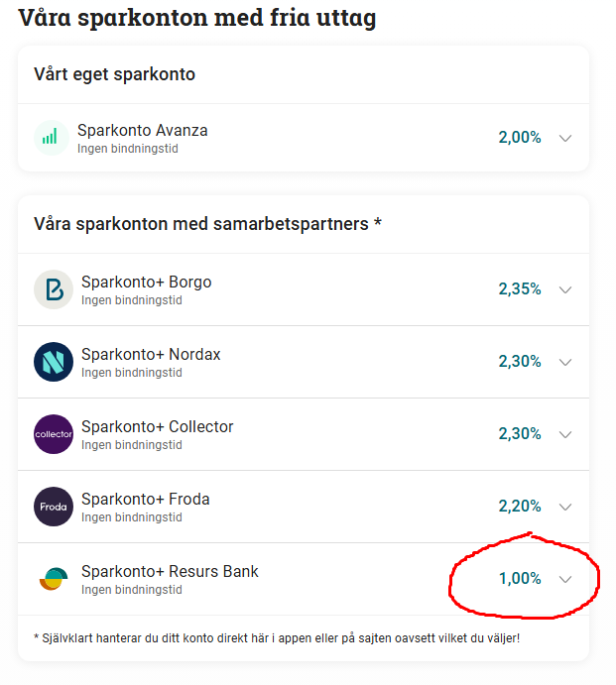Click the 1,00% rate for Resurs Bank
The image size is (616, 685).
click(519, 579)
